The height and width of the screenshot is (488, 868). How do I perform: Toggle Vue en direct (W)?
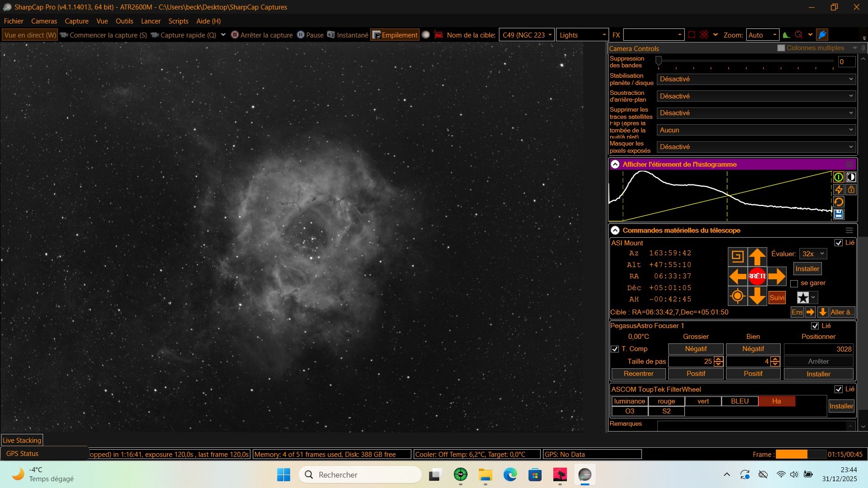[30, 35]
